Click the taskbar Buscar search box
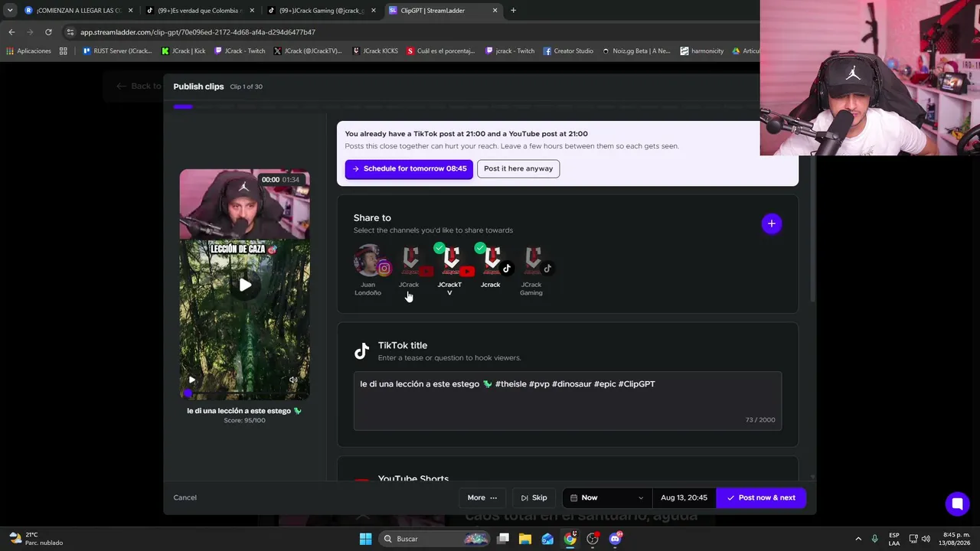Viewport: 980px width, 551px height. pyautogui.click(x=434, y=539)
